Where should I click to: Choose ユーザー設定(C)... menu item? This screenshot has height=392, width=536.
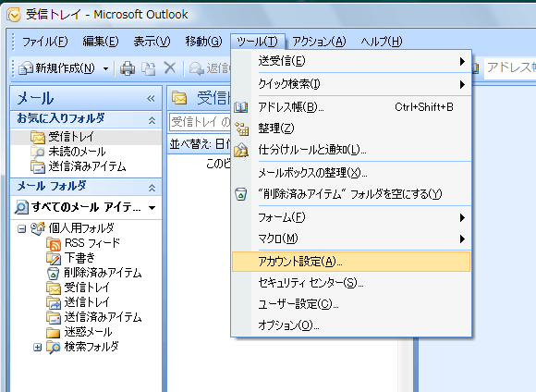tap(351, 304)
